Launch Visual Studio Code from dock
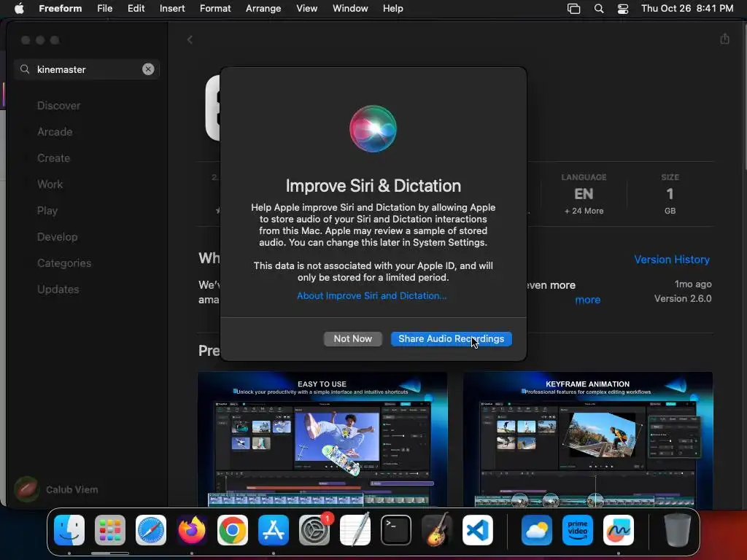 (477, 530)
